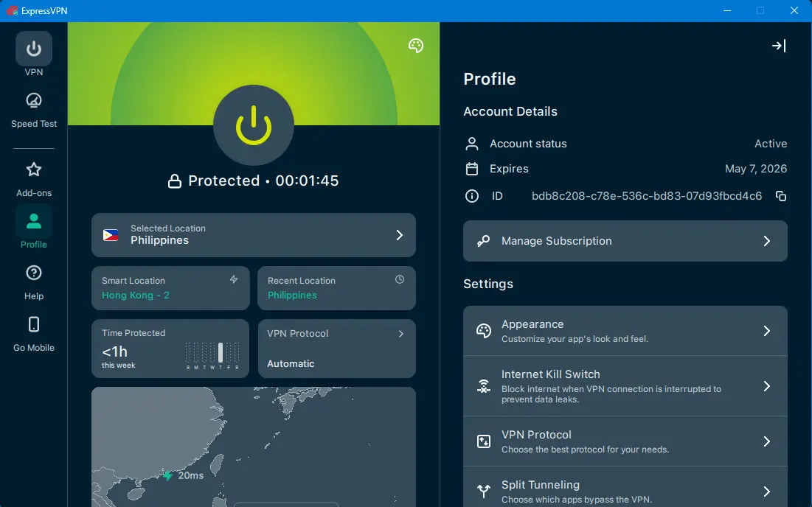Click the account ID text
Viewport: 812px width, 507px height.
tap(647, 196)
